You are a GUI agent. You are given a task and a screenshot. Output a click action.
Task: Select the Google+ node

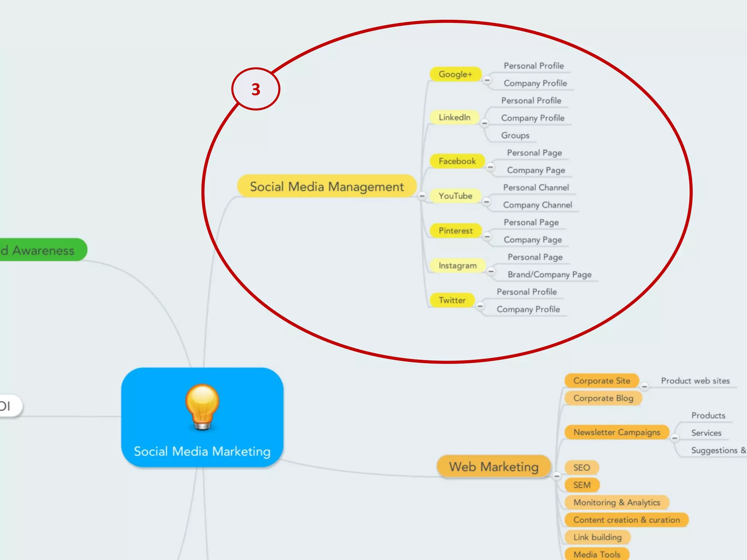pos(456,74)
